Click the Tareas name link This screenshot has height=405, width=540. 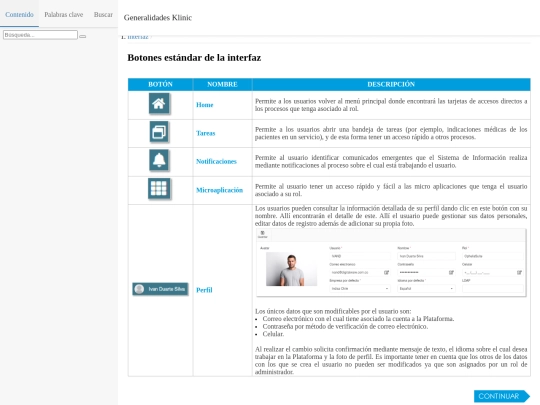click(206, 133)
